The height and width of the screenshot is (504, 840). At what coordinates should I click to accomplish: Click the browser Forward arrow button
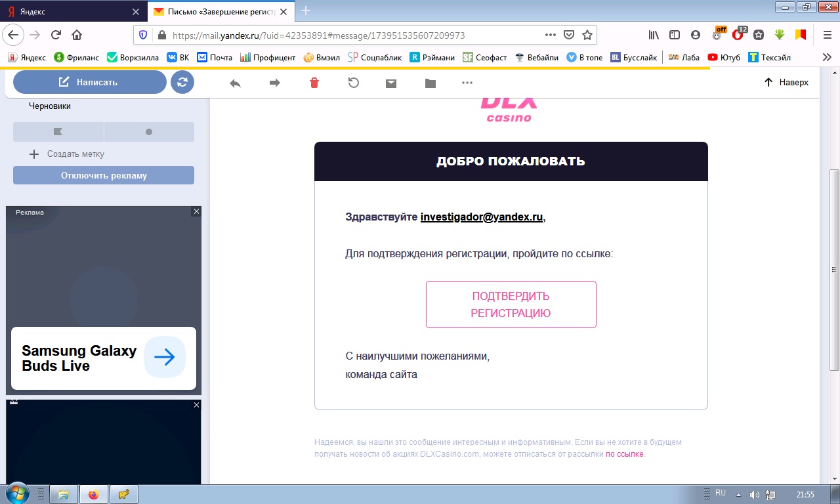point(35,35)
